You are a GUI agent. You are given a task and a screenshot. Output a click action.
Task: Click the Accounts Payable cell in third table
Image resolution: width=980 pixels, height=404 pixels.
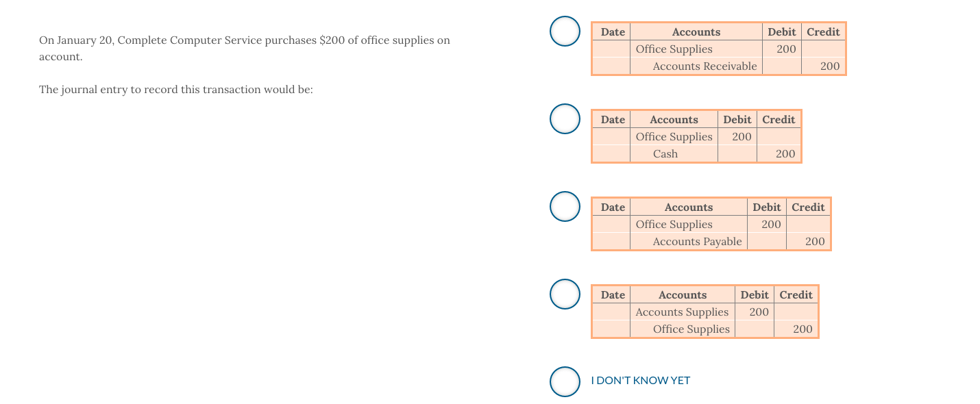coord(697,241)
